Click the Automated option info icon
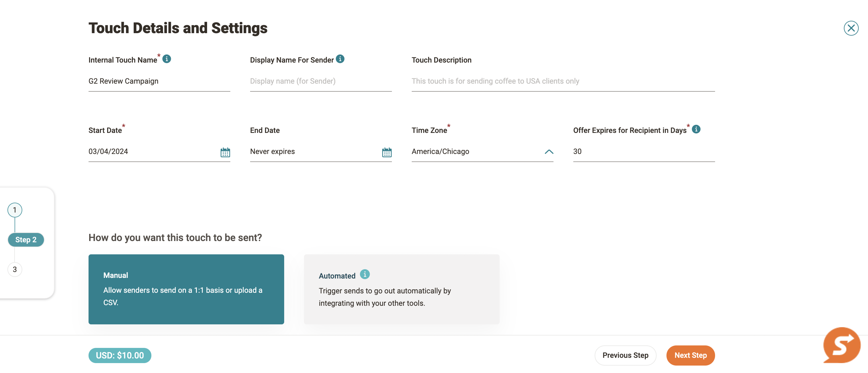Screen dimensions: 868x373 [365, 274]
